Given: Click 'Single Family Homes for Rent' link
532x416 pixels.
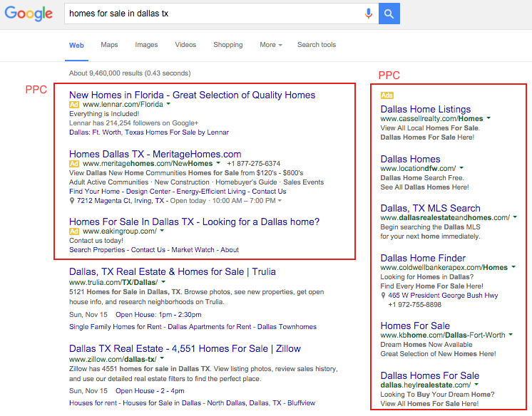Looking at the screenshot, I should pyautogui.click(x=116, y=327).
